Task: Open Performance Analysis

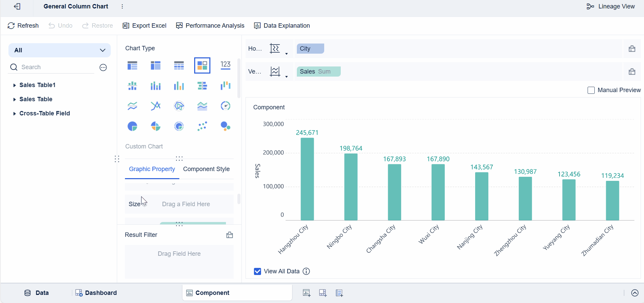Action: click(210, 26)
